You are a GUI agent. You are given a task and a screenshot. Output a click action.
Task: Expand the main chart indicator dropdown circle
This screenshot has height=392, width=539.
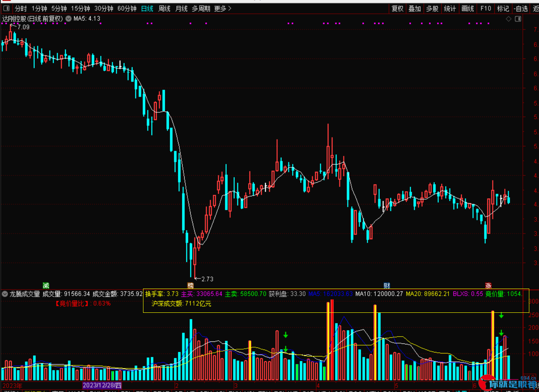click(x=68, y=19)
